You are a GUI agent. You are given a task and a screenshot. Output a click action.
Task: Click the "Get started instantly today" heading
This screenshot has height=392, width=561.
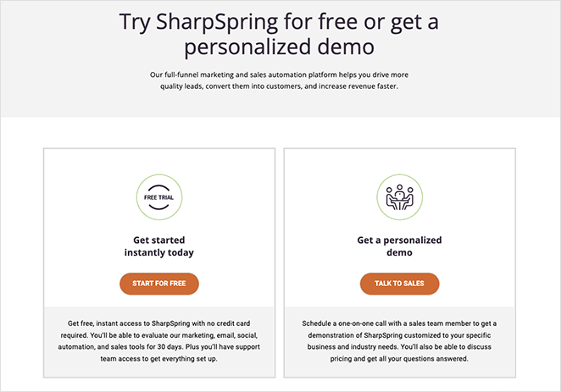(x=159, y=246)
